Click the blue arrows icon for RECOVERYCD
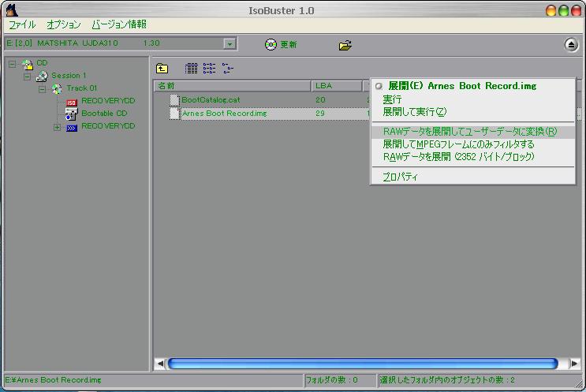The height and width of the screenshot is (392, 586). coord(72,128)
